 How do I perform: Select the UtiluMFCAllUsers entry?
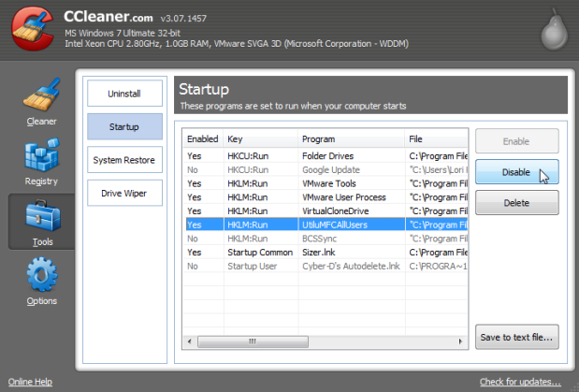click(x=326, y=225)
